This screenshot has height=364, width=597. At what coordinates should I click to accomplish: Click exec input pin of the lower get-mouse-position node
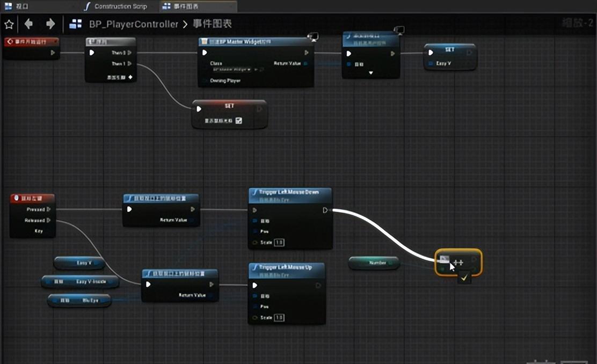click(x=148, y=284)
